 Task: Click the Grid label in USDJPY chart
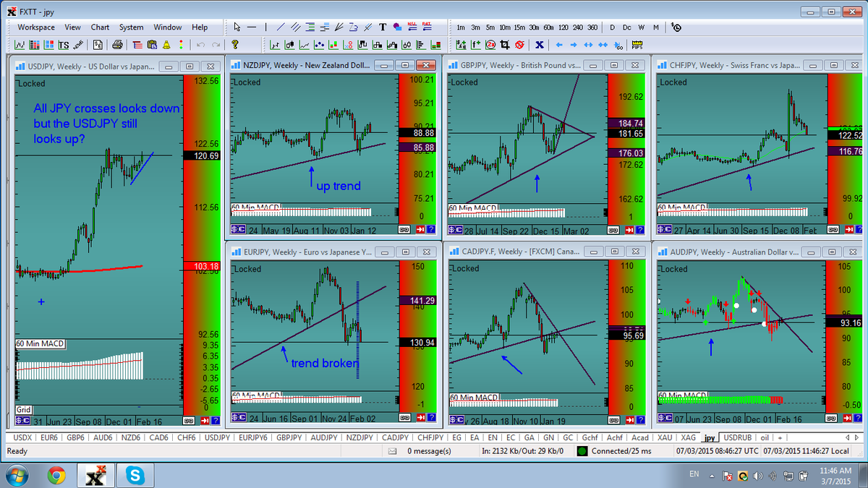click(x=24, y=410)
